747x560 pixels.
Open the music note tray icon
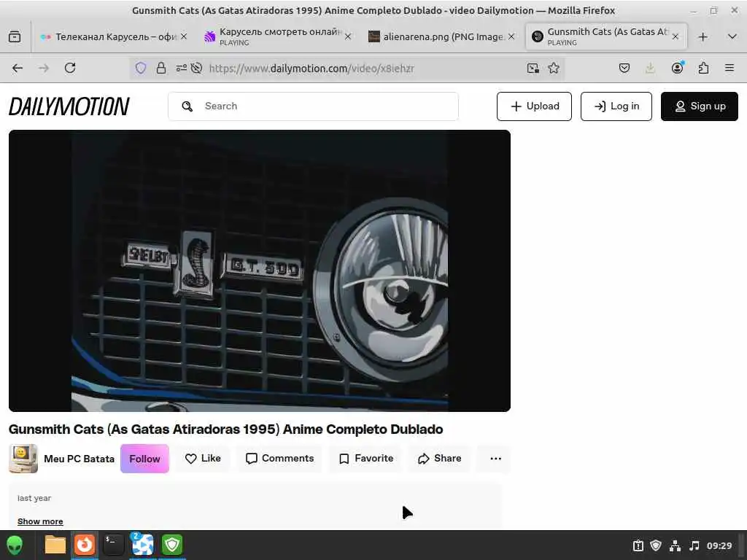coord(694,545)
